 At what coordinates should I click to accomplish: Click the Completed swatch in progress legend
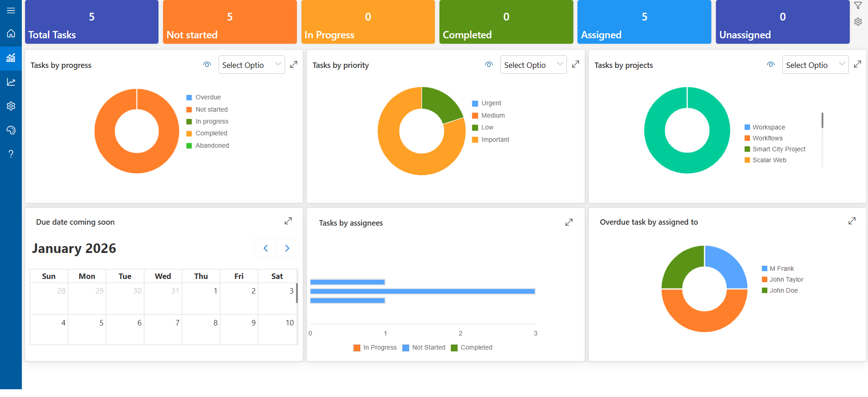[x=189, y=134]
